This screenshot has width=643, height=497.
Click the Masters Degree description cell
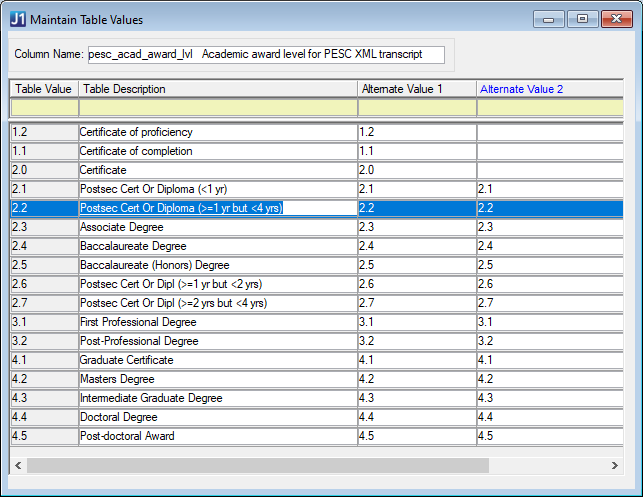tap(217, 379)
